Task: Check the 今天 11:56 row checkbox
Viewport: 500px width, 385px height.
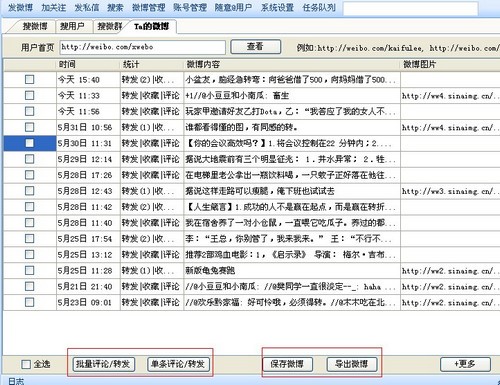Action: [x=30, y=111]
